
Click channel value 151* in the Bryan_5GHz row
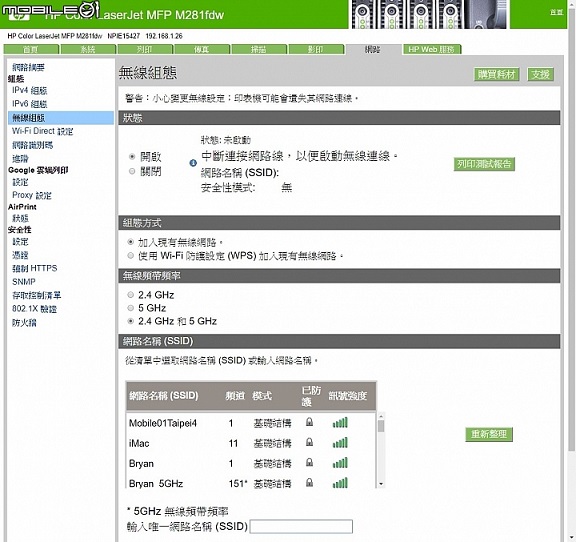(237, 484)
